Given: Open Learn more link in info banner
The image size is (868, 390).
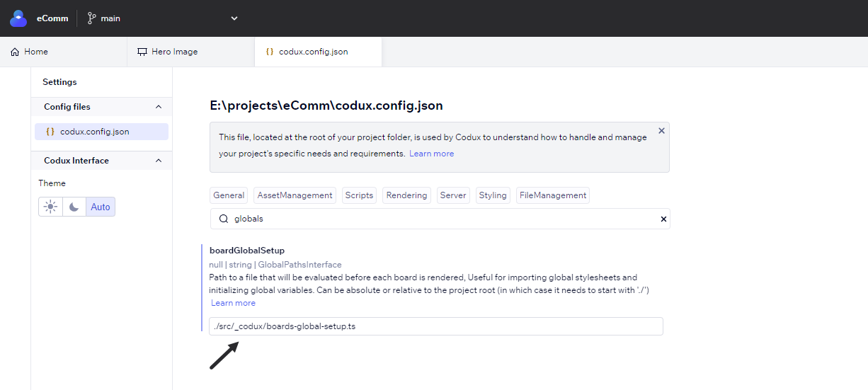Looking at the screenshot, I should (x=432, y=154).
